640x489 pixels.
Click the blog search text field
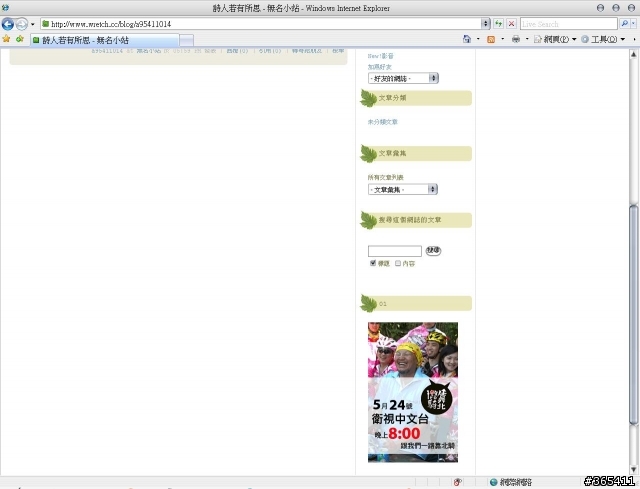tap(395, 251)
